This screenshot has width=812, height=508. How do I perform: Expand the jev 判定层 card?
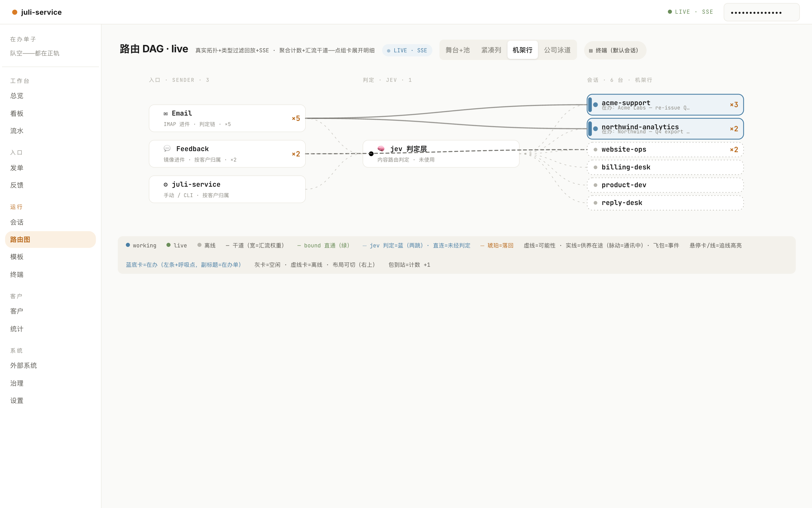click(x=441, y=154)
